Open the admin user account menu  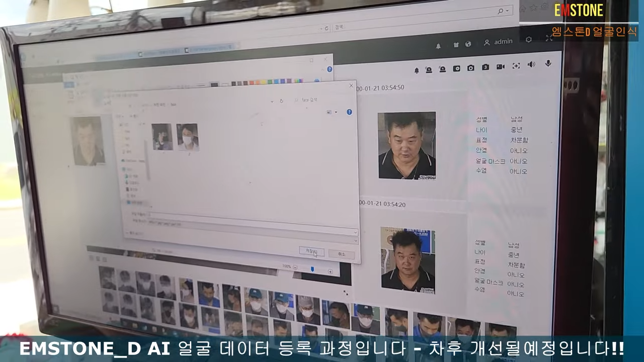tap(498, 42)
